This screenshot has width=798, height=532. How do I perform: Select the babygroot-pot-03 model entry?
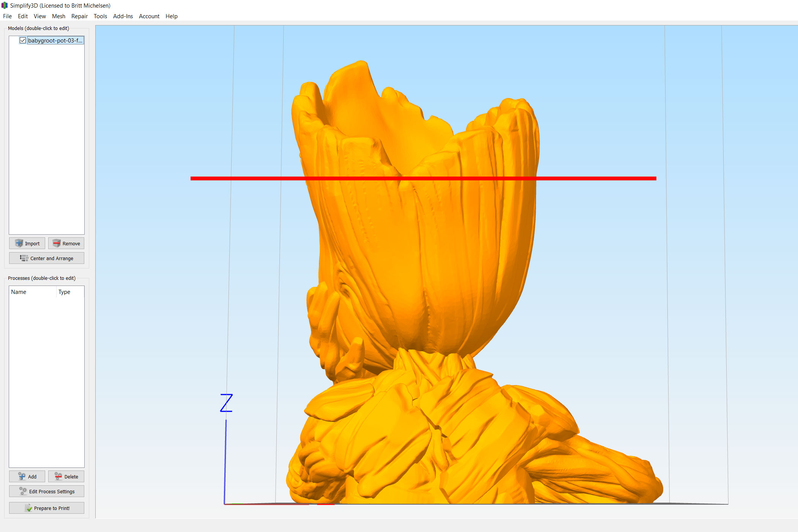pos(55,40)
